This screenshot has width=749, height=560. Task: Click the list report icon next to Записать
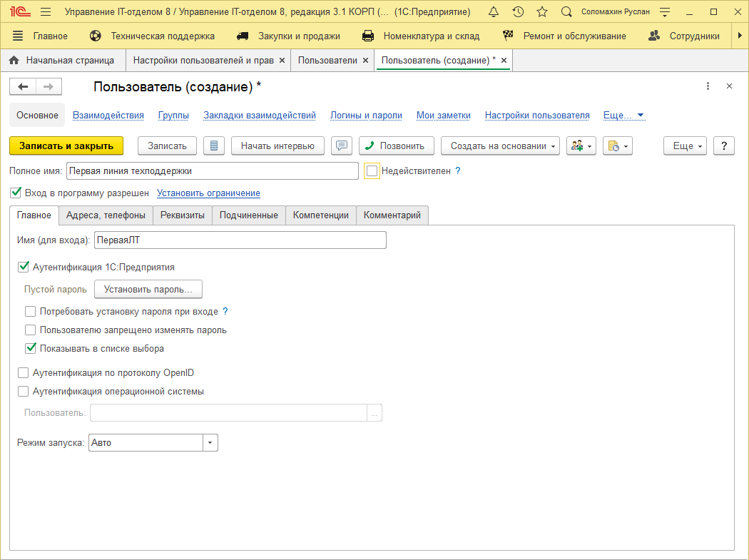click(x=214, y=146)
